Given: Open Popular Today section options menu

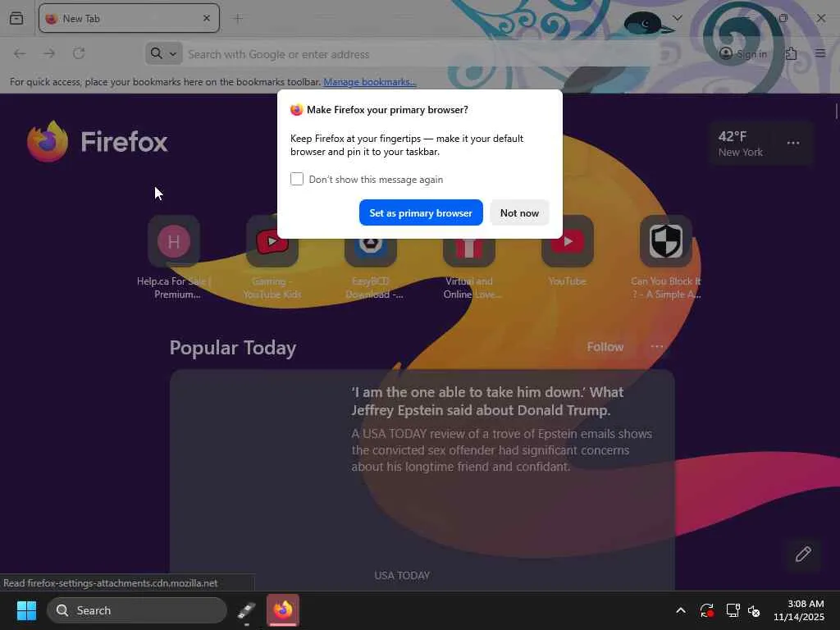Looking at the screenshot, I should coord(657,347).
